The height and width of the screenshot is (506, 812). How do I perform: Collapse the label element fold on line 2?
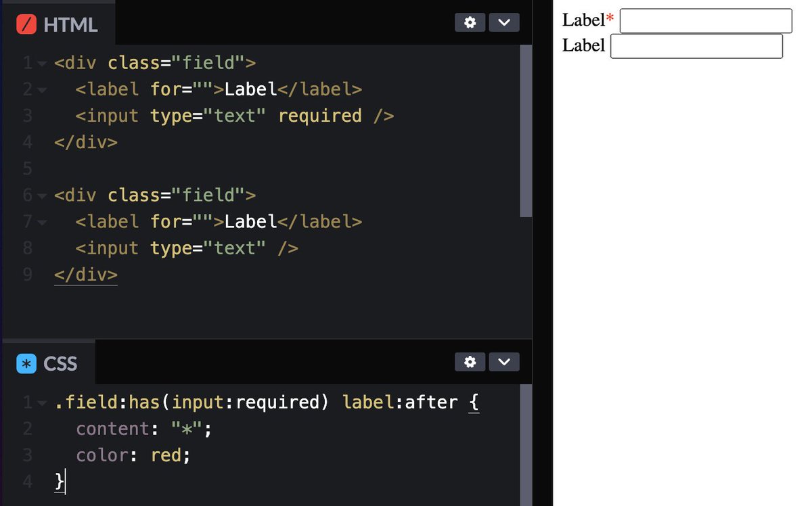pos(41,89)
